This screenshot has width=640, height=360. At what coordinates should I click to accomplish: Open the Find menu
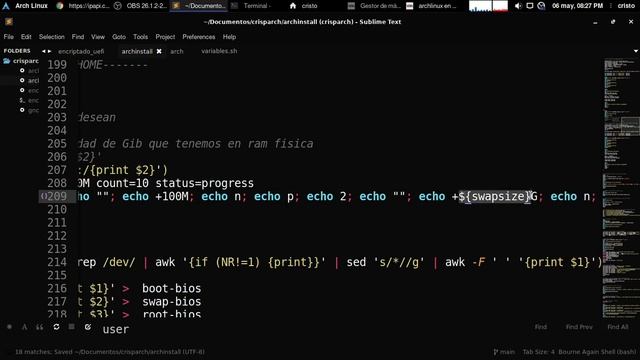(78, 37)
